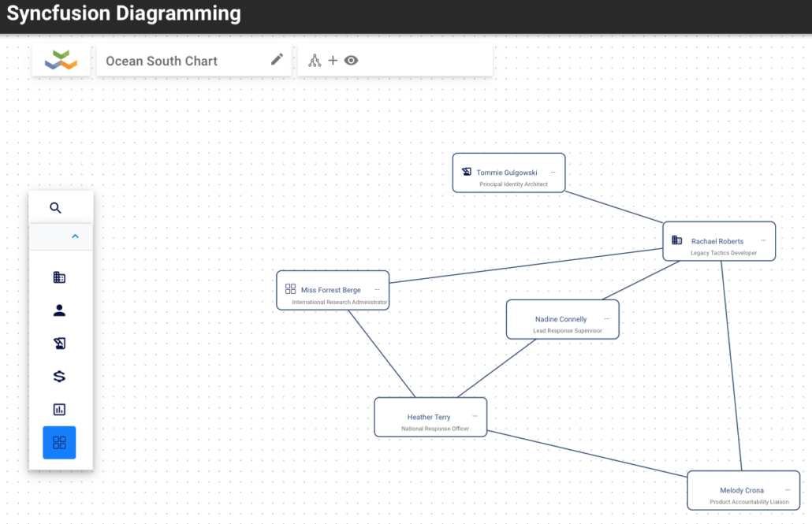Click the search icon in side palette
The width and height of the screenshot is (812, 524).
pos(55,208)
